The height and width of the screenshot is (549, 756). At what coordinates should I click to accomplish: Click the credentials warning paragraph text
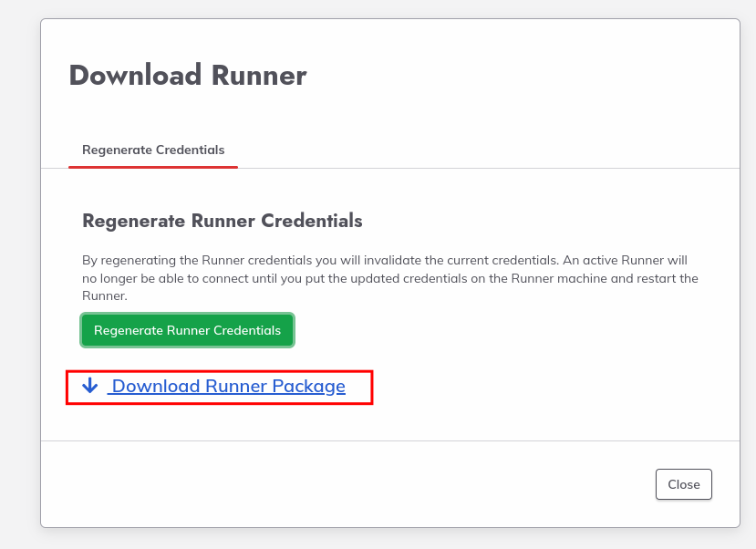tap(390, 278)
